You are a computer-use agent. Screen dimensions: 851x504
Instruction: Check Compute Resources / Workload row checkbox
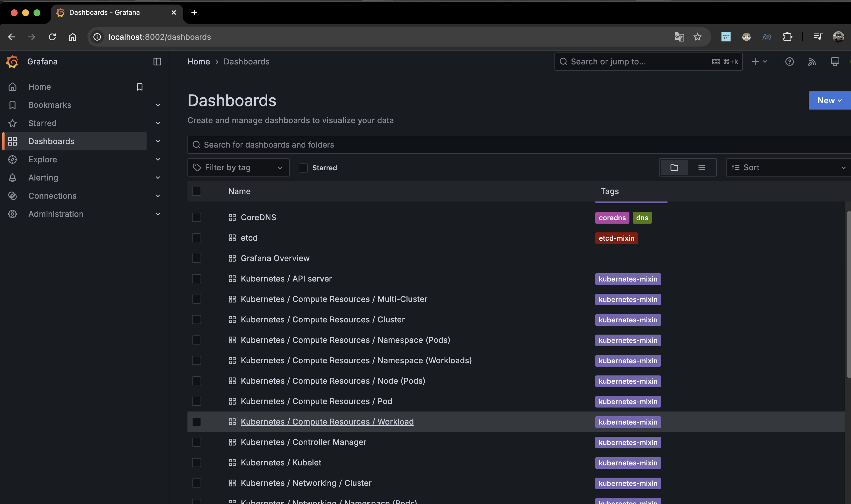(197, 421)
